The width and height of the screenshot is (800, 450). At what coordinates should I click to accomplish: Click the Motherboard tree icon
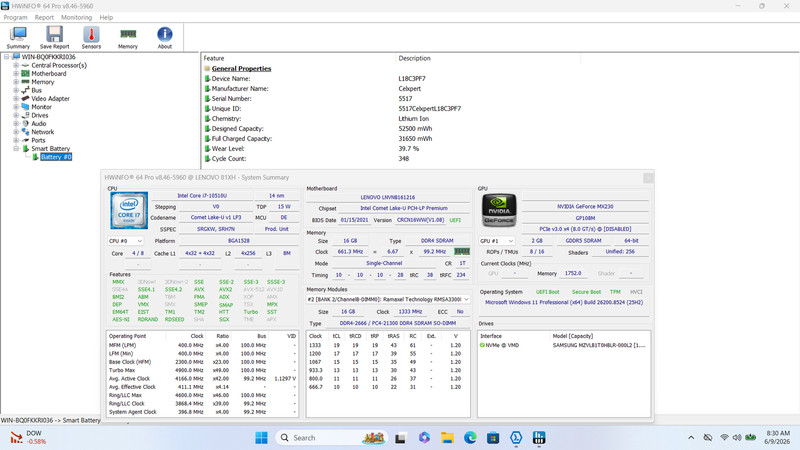[25, 73]
